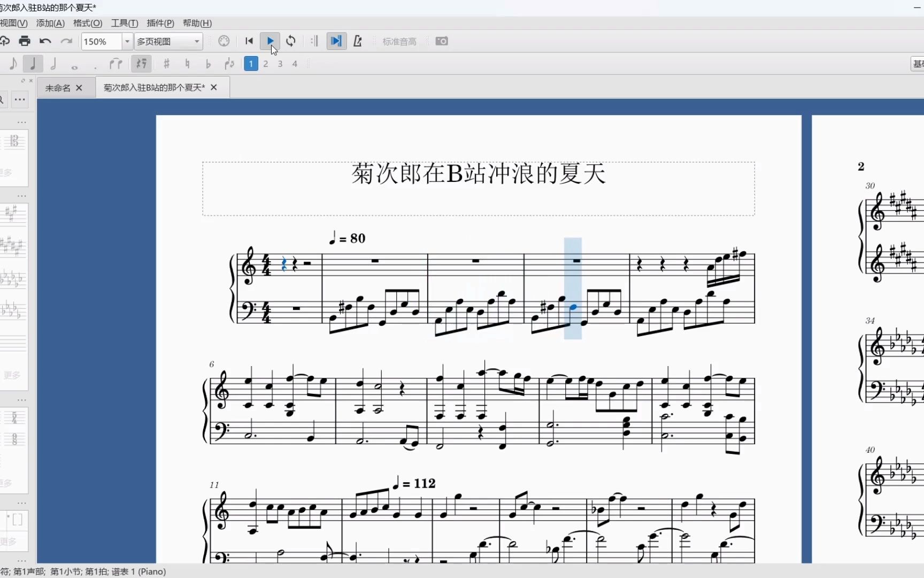Undo the last action
The height and width of the screenshot is (578, 924).
45,41
